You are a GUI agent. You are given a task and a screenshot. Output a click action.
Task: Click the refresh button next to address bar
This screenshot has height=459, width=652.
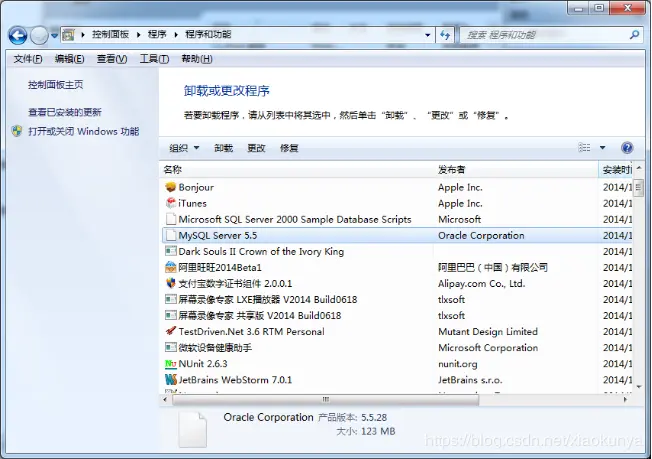pos(445,35)
